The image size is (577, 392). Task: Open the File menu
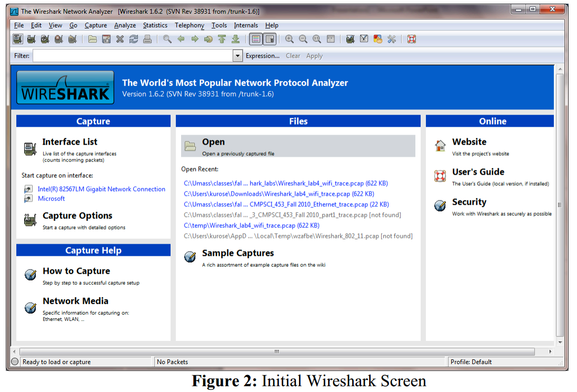(19, 25)
